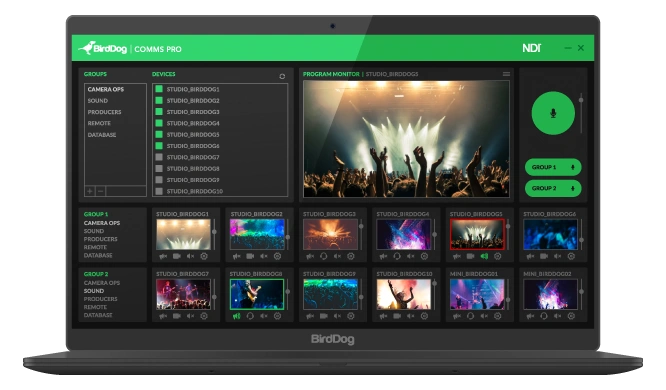Choose SOUND in the Group 1 panel

tap(94, 231)
